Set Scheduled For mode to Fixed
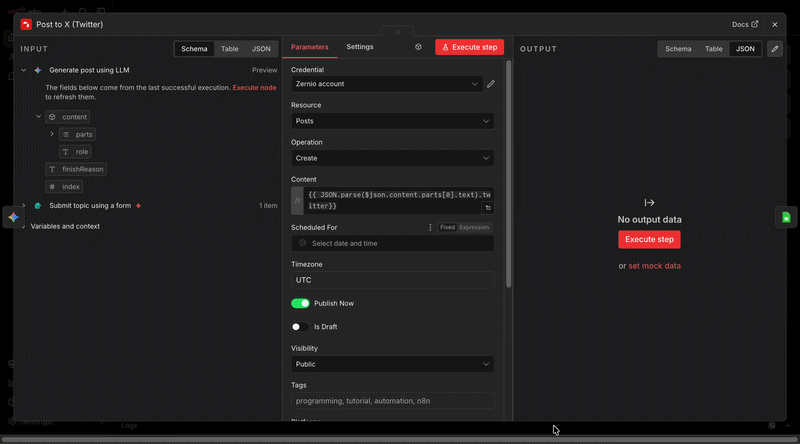The height and width of the screenshot is (444, 800). pyautogui.click(x=447, y=228)
